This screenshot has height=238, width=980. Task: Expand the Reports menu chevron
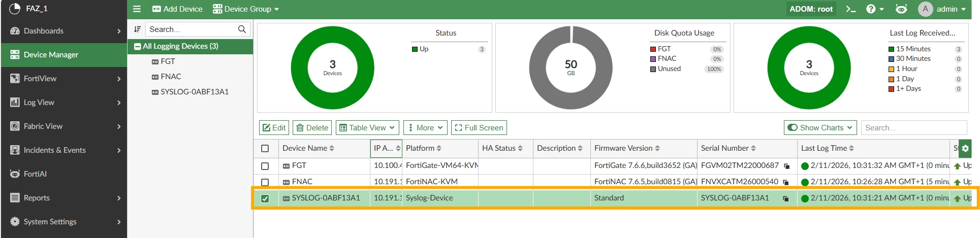coord(119,198)
